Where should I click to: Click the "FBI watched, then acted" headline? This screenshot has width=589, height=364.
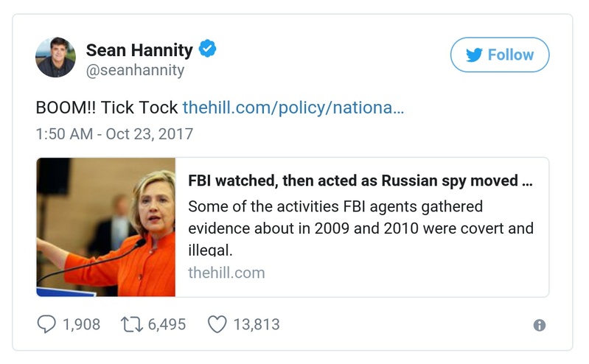[x=360, y=181]
